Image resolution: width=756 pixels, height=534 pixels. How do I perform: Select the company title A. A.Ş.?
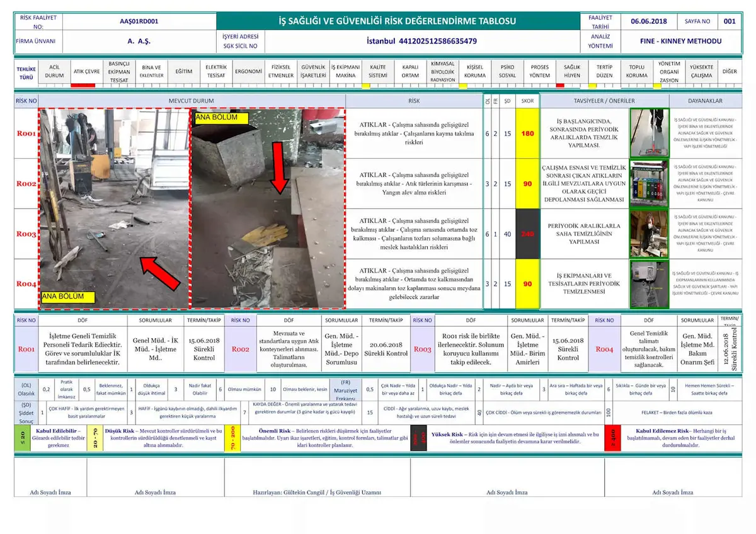139,42
